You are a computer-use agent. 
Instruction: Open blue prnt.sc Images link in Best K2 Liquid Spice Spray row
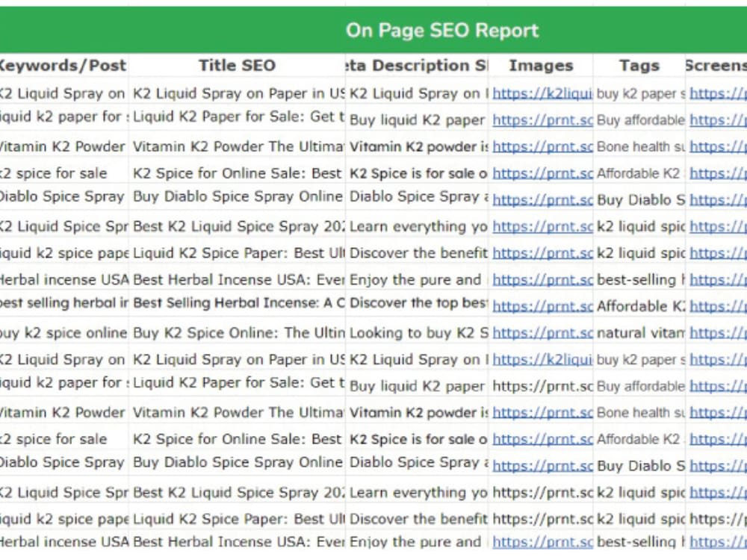pyautogui.click(x=542, y=227)
